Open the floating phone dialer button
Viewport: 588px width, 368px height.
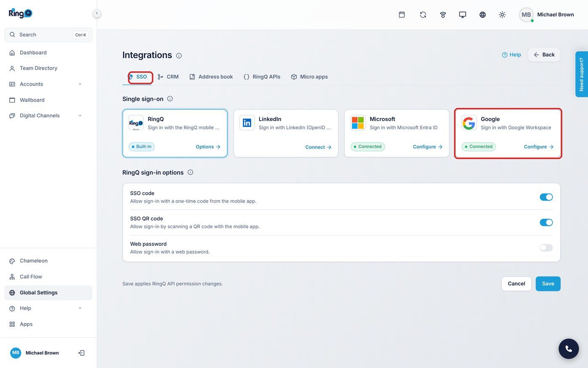pos(569,349)
